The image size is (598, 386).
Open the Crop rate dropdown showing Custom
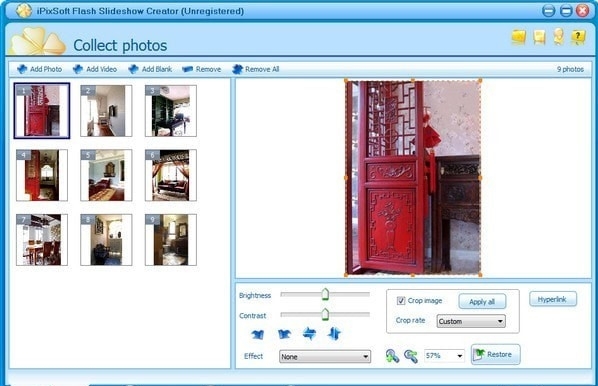471,321
